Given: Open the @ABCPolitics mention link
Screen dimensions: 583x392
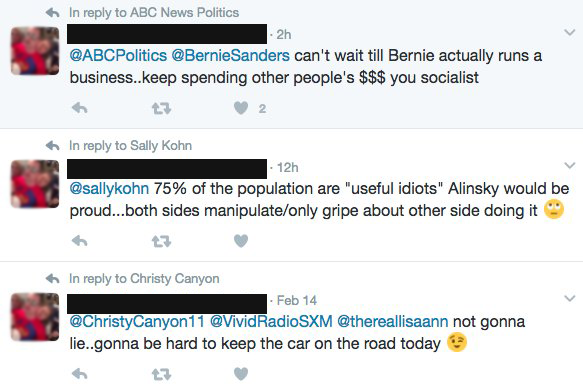Looking at the screenshot, I should (118, 56).
